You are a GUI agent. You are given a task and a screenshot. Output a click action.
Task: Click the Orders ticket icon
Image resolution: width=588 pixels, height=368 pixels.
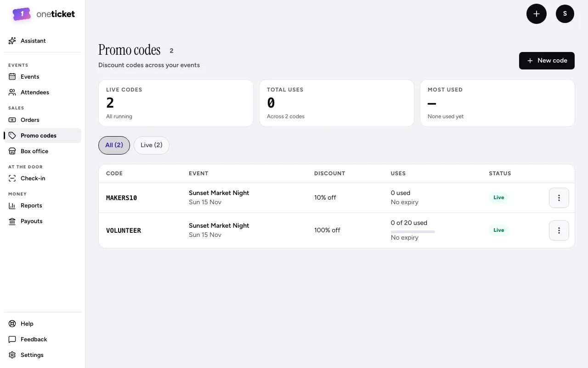[12, 120]
